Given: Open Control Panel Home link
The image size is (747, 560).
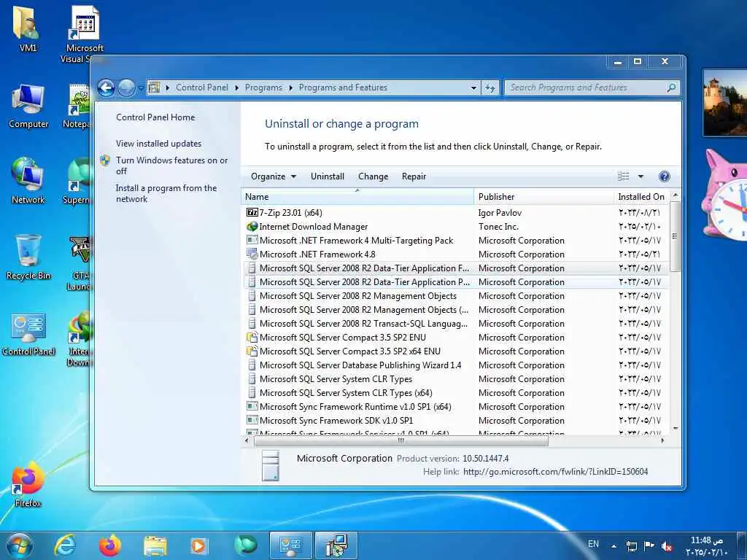Looking at the screenshot, I should coord(155,117).
